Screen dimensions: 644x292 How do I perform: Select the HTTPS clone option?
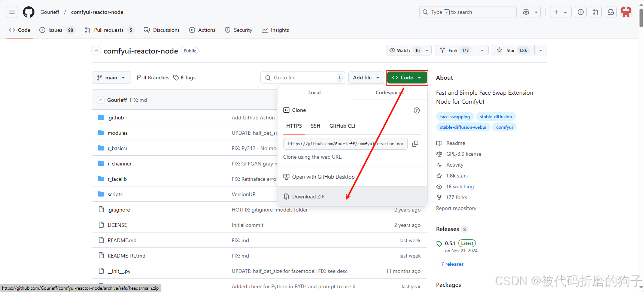pos(294,126)
